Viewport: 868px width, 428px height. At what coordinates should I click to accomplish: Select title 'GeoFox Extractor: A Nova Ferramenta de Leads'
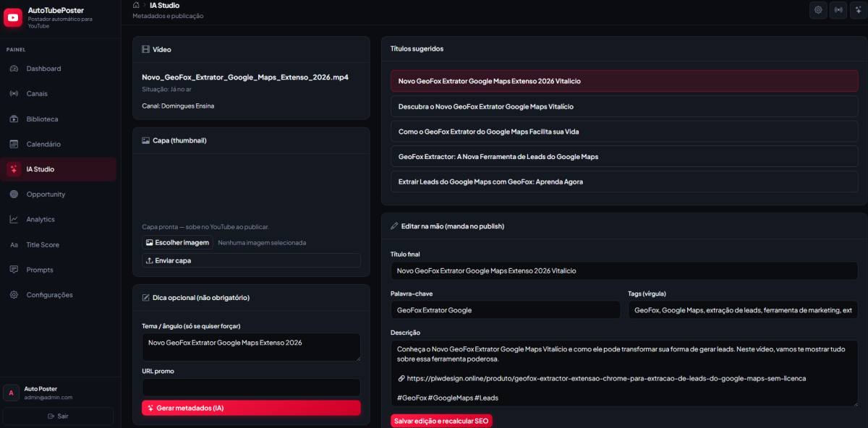(624, 156)
